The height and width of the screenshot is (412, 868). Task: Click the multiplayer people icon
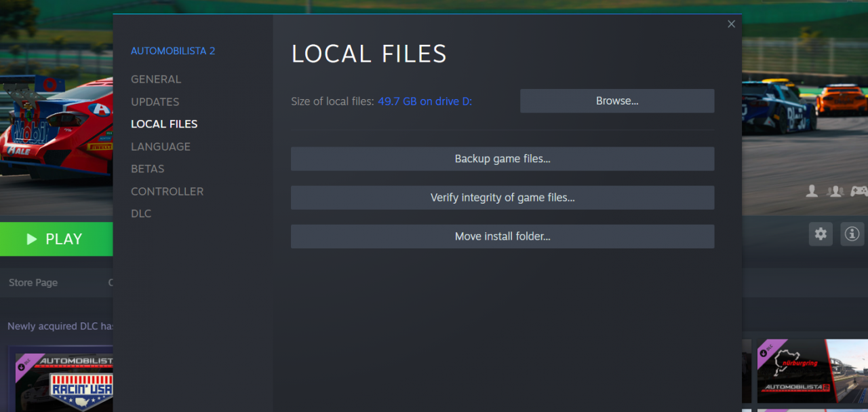(835, 191)
